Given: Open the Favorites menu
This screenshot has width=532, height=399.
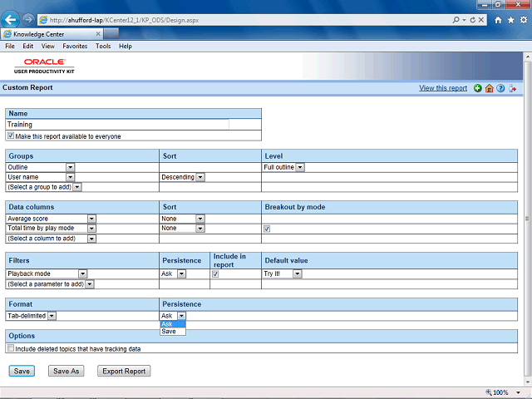Looking at the screenshot, I should tap(75, 47).
